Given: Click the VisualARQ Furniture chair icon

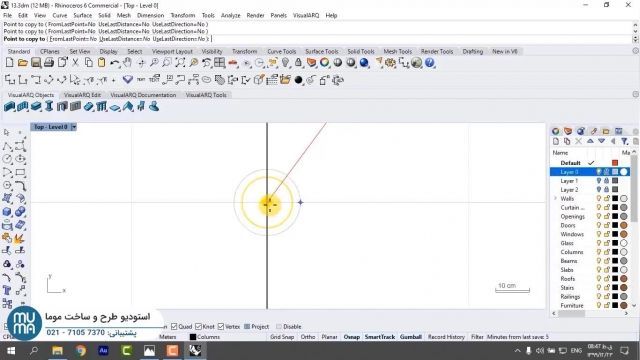Looking at the screenshot, I should tap(141, 107).
